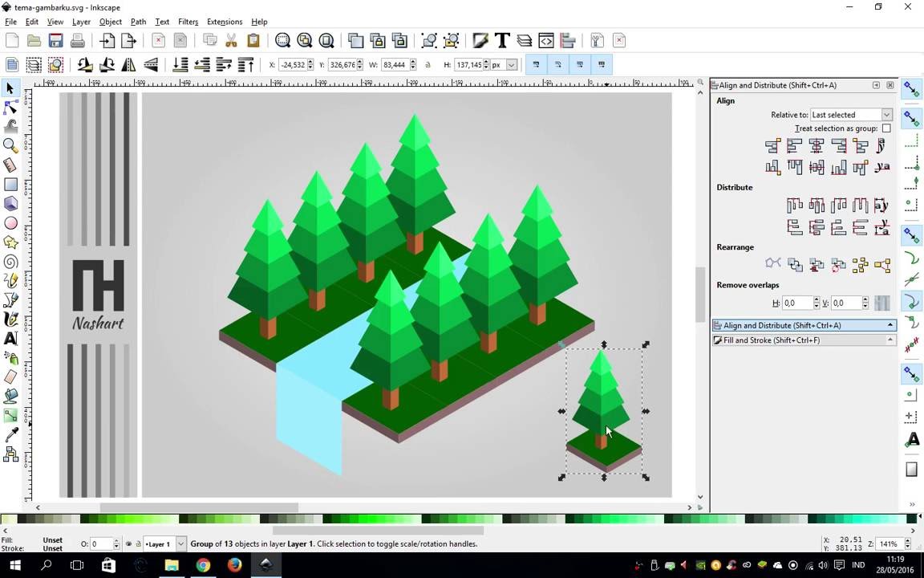Viewport: 924px width, 578px height.
Task: Click the Import file icon
Action: (107, 40)
